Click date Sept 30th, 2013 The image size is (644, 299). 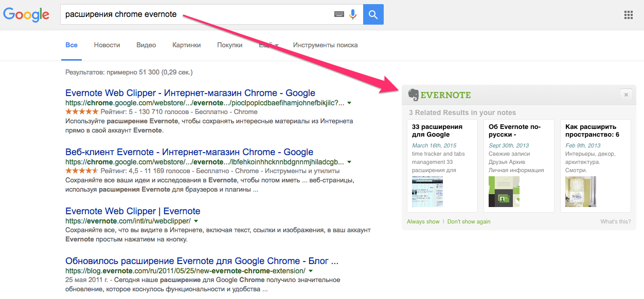(x=509, y=145)
